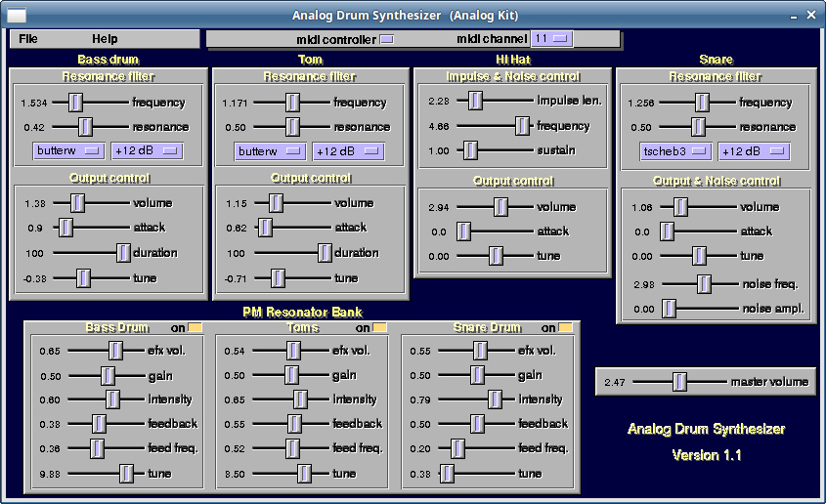Open Tom butterw filter type dropdown
This screenshot has width=826, height=504.
pyautogui.click(x=270, y=151)
